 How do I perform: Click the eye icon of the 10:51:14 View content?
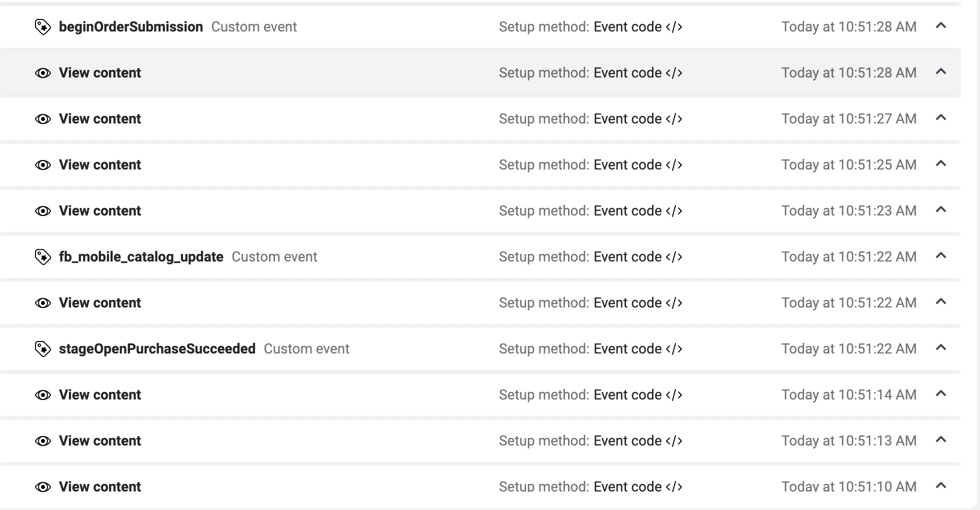click(43, 395)
